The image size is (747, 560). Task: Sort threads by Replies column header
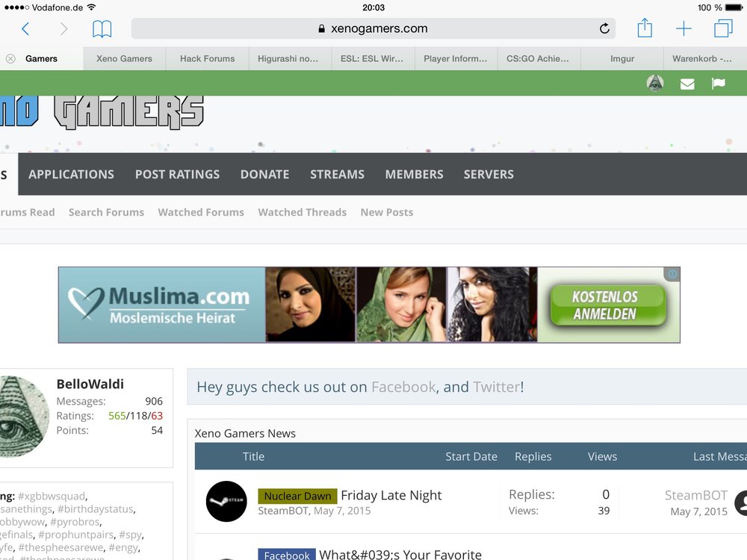point(533,456)
